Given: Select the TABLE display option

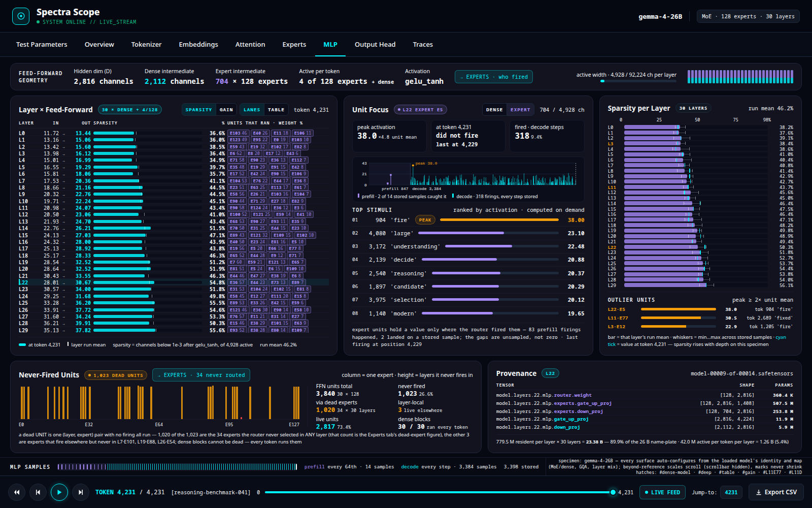Looking at the screenshot, I should tap(276, 110).
